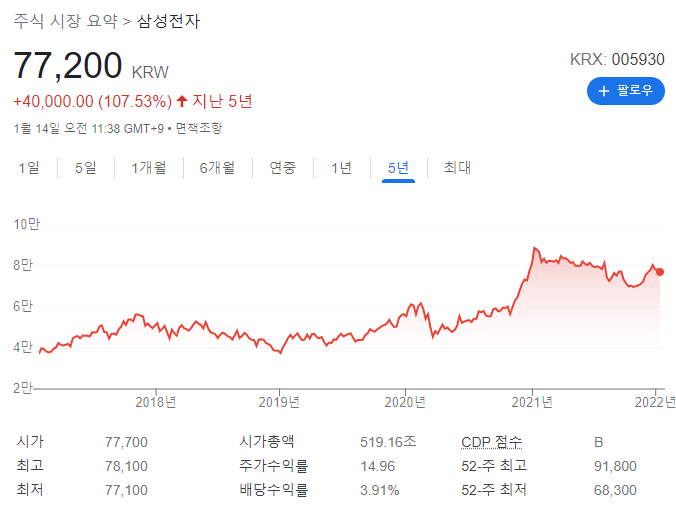The image size is (676, 518).
Task: Click the 시가총액 value 519.16조
Action: click(388, 442)
